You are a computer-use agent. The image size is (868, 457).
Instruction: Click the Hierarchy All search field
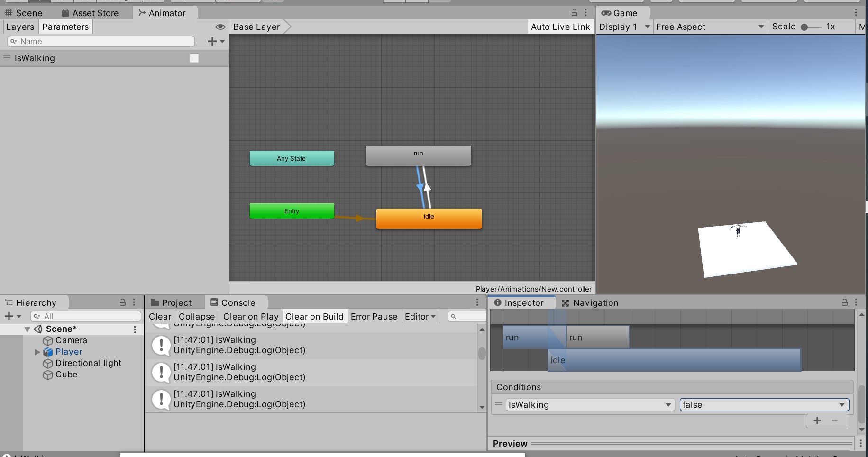point(86,316)
